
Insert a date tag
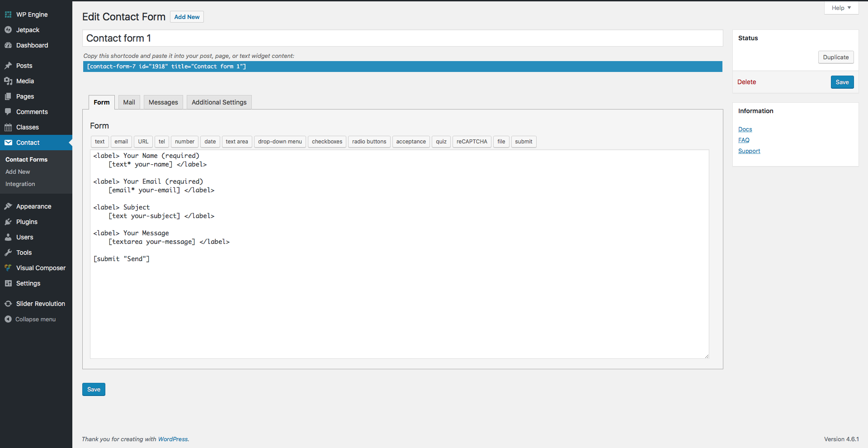210,142
